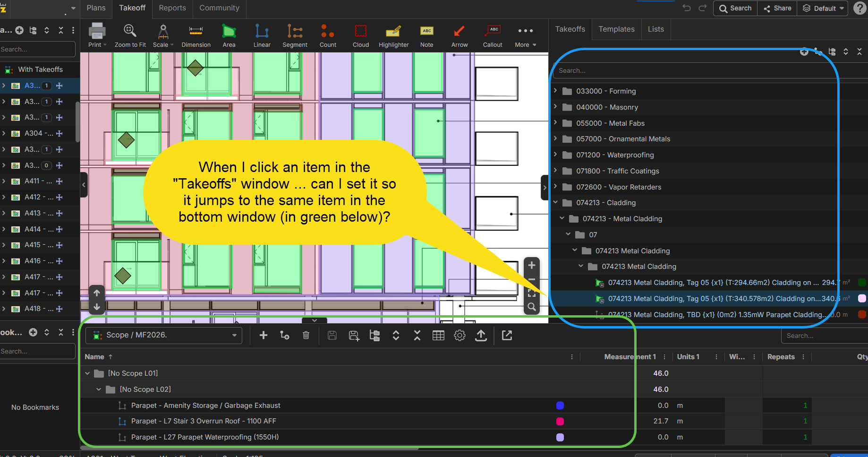Open the Scale tool
Image resolution: width=868 pixels, height=457 pixels.
[163, 35]
